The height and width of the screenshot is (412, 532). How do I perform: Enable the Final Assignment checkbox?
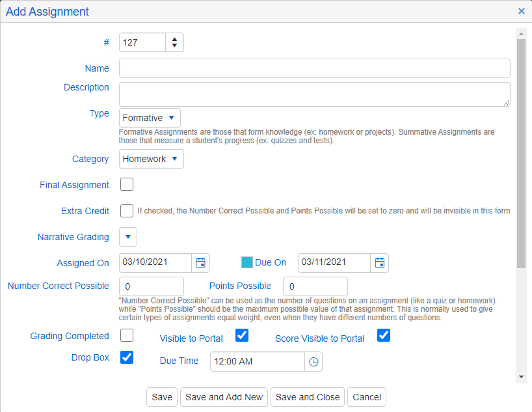[x=126, y=184]
